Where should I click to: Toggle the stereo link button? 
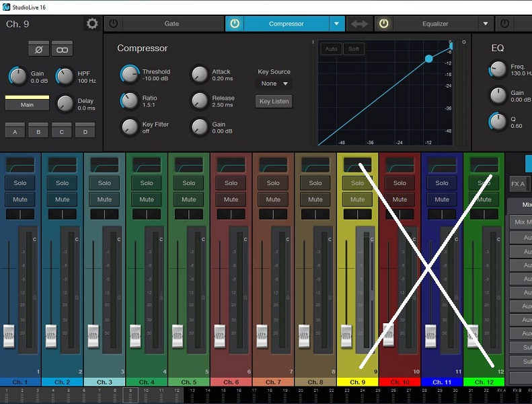62,48
